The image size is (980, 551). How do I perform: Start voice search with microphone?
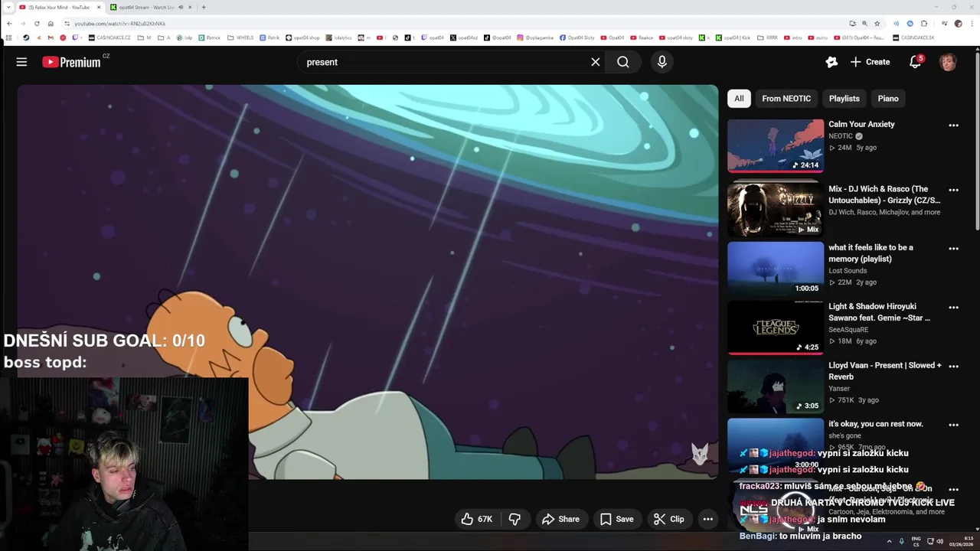point(662,62)
